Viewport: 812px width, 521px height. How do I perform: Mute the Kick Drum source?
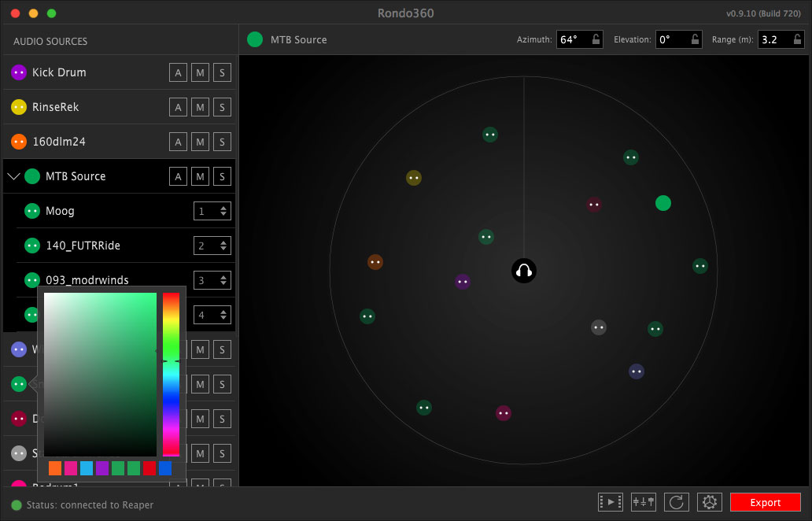(201, 72)
